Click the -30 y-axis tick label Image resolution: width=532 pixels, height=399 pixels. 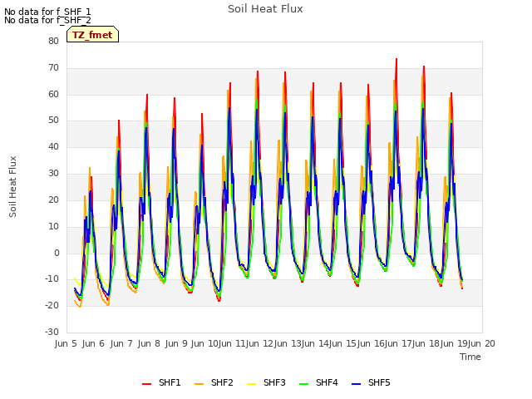[x=52, y=332]
